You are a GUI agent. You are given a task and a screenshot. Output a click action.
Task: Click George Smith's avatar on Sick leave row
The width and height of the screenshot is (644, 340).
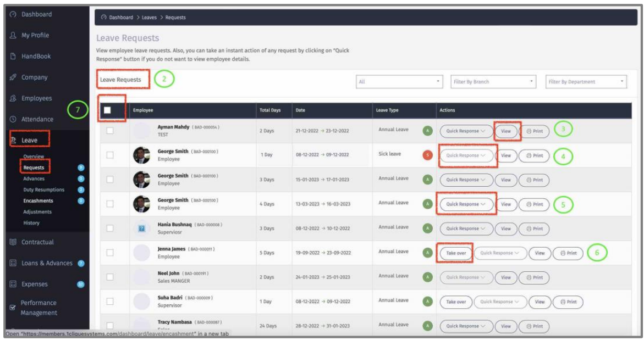[142, 155]
